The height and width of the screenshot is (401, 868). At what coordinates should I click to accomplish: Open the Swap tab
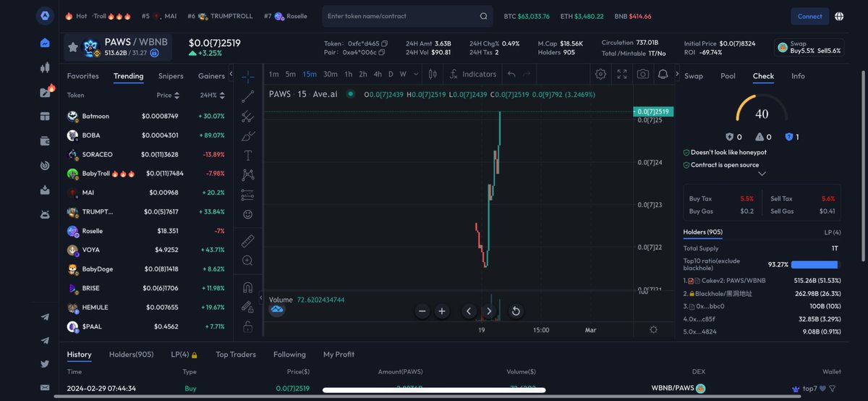[694, 76]
